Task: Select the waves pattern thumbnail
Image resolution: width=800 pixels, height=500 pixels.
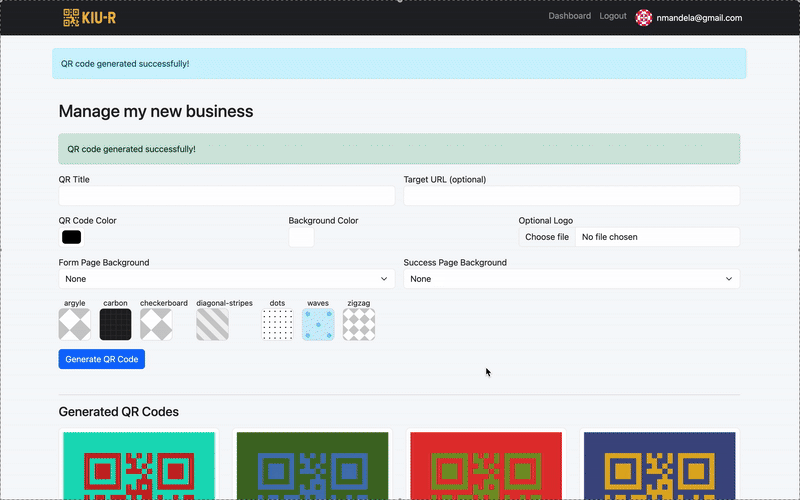Action: point(318,324)
